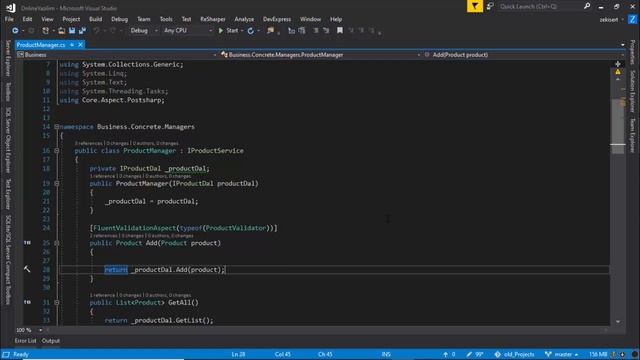Viewport: 640px width, 360px height.
Task: Open the File menu
Action: [x=9, y=19]
